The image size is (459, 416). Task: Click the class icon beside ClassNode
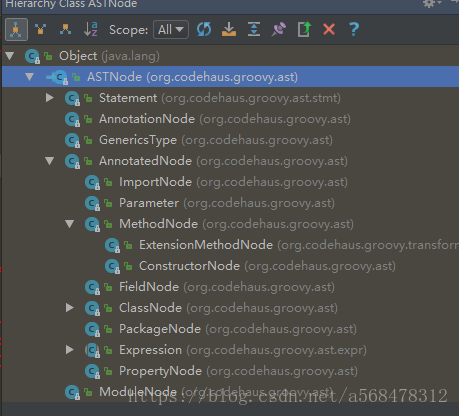(92, 308)
